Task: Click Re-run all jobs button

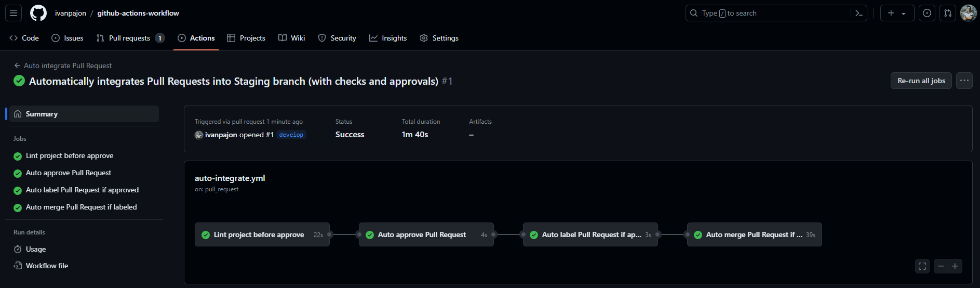Action: tap(921, 81)
